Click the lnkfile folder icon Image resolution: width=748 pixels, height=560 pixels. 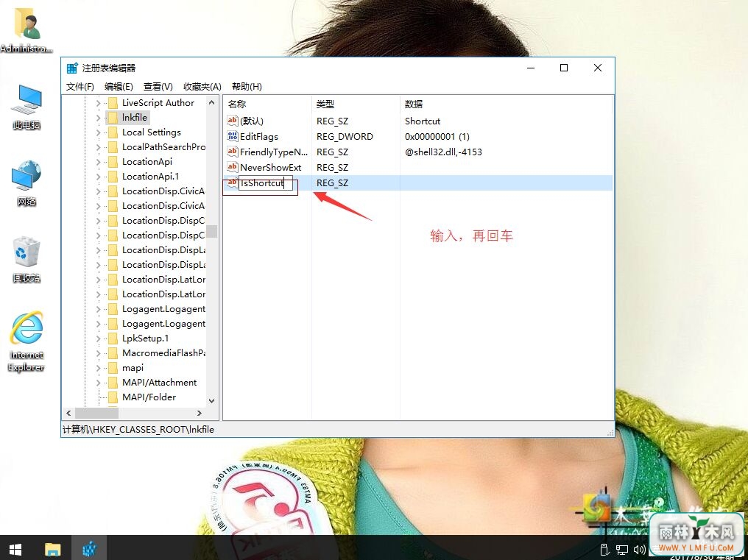pyautogui.click(x=113, y=117)
